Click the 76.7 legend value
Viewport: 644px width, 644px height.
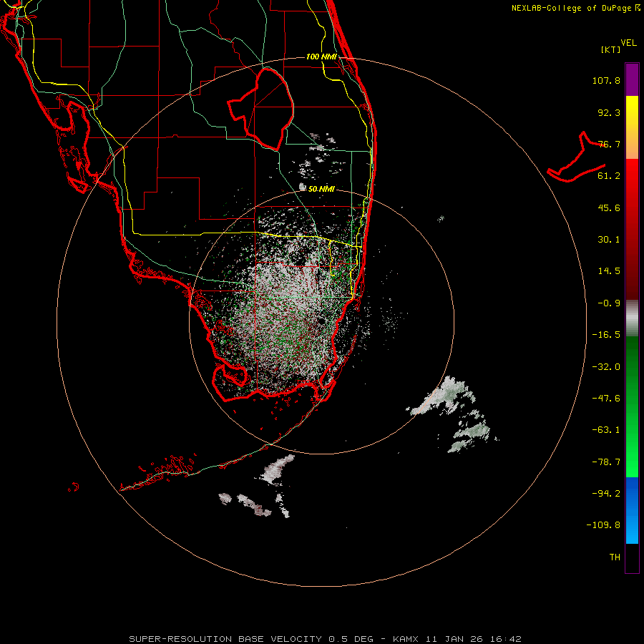tap(609, 144)
